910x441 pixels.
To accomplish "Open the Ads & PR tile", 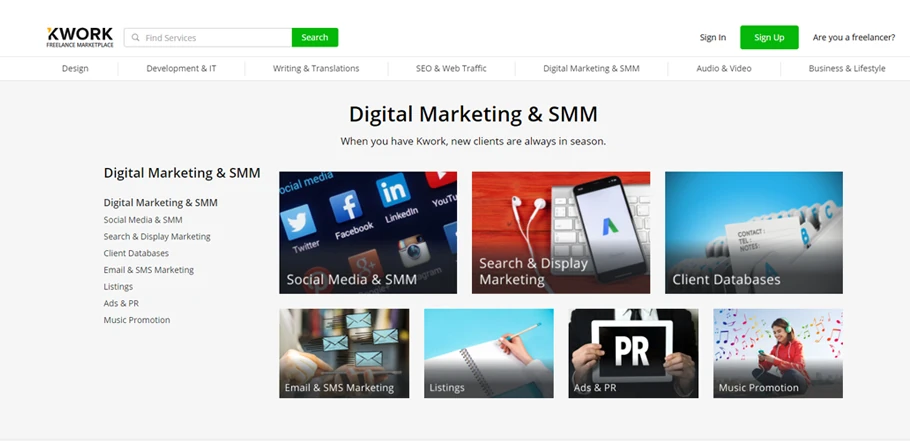I will [634, 353].
